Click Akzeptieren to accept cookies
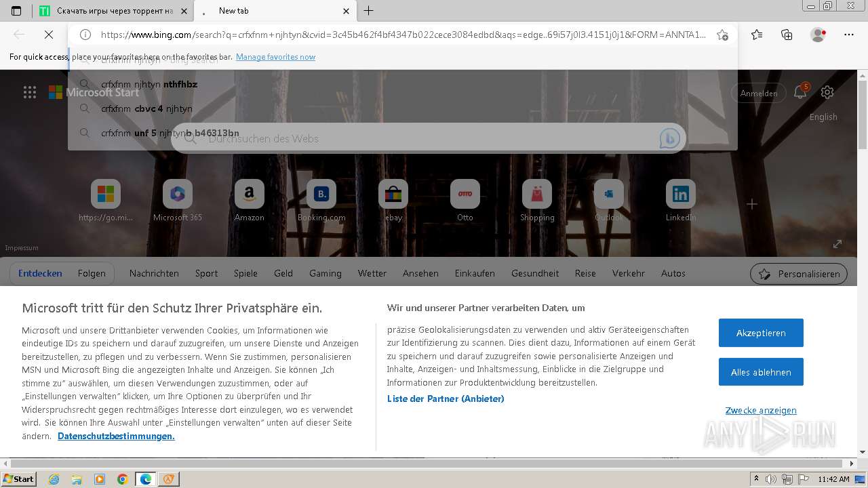Viewport: 868px width, 488px height. coord(761,333)
